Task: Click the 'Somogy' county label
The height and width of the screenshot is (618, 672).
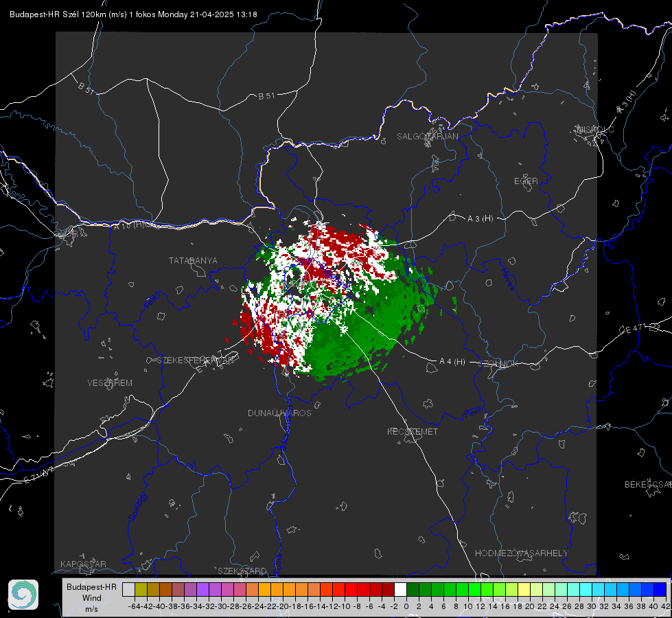Action: (x=137, y=507)
